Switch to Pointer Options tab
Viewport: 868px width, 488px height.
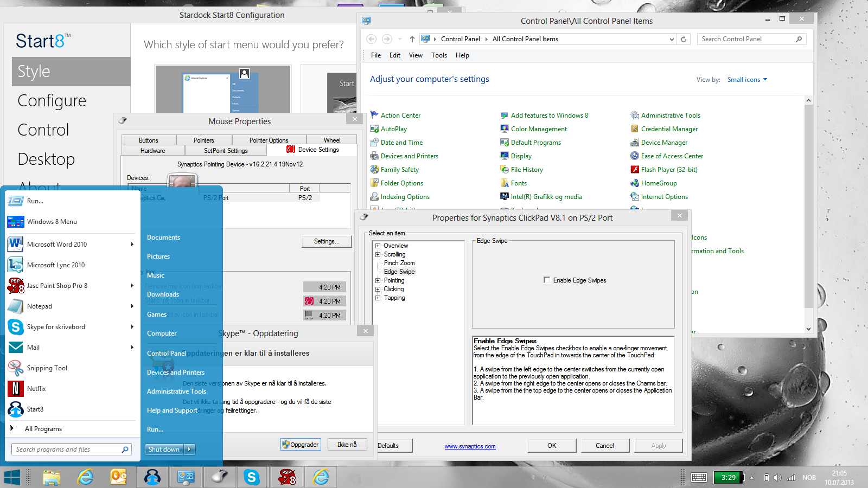[269, 140]
